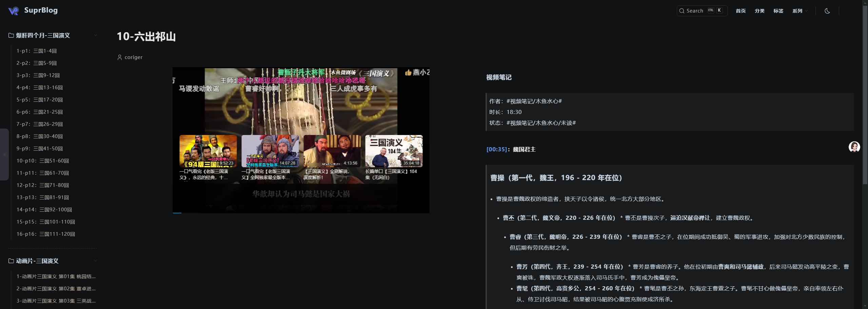Open sidebar item 14-p14：三国92-100回
The width and height of the screenshot is (868, 309).
pyautogui.click(x=44, y=210)
